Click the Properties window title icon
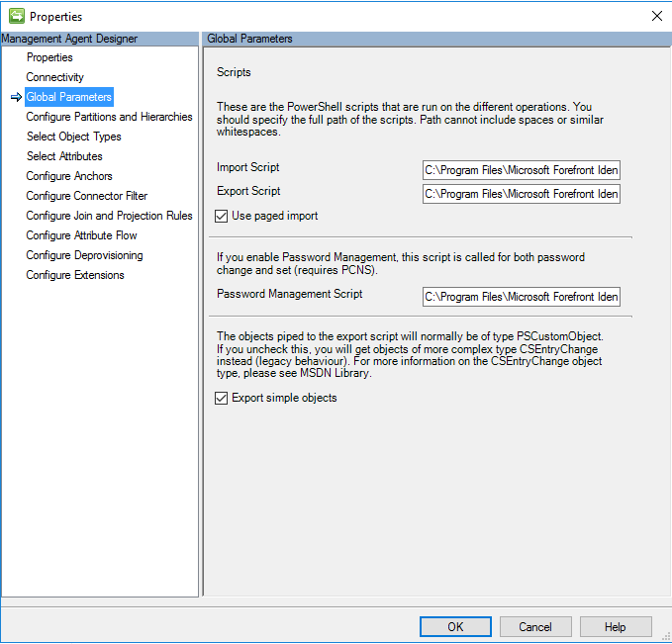The height and width of the screenshot is (644, 672). (16, 16)
